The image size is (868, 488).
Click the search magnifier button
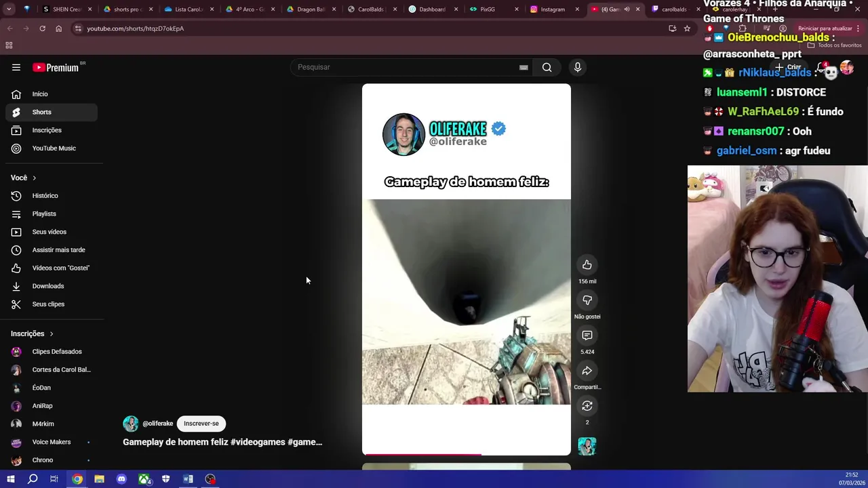[x=547, y=67]
